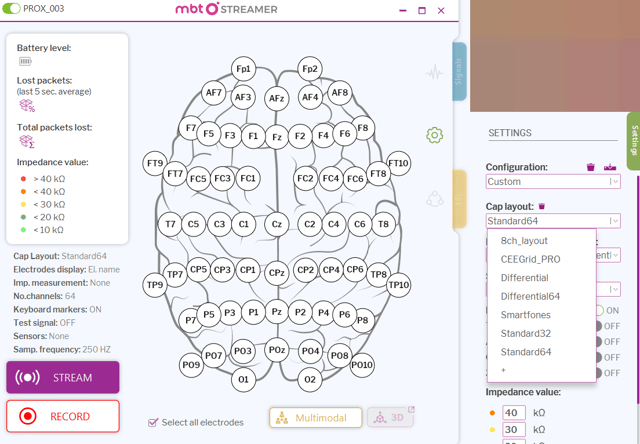This screenshot has width=640, height=444.
Task: Open the settings gear icon
Action: pyautogui.click(x=434, y=135)
